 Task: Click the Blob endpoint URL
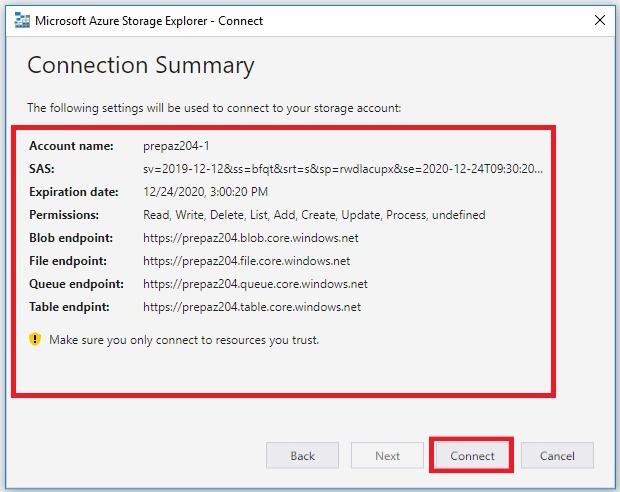tap(250, 238)
